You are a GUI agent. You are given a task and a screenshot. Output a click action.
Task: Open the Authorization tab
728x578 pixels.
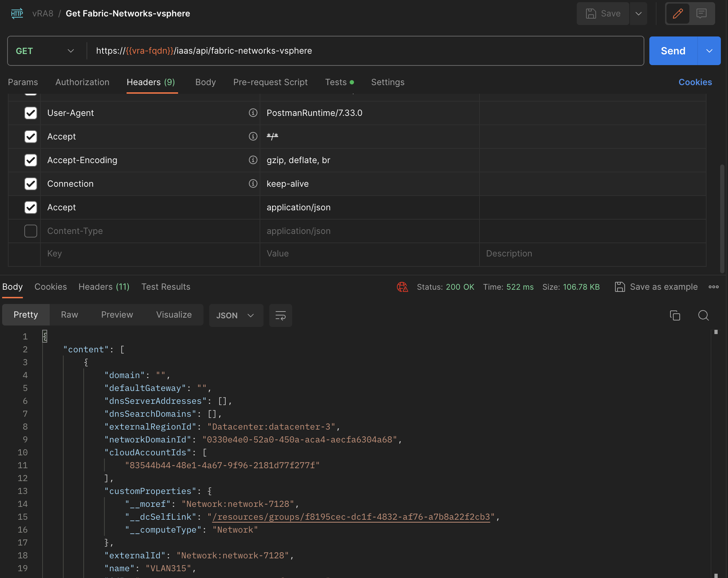pyautogui.click(x=82, y=82)
